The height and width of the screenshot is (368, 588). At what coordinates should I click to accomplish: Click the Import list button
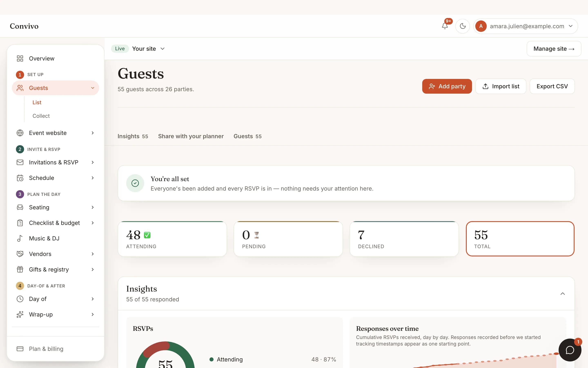point(501,86)
